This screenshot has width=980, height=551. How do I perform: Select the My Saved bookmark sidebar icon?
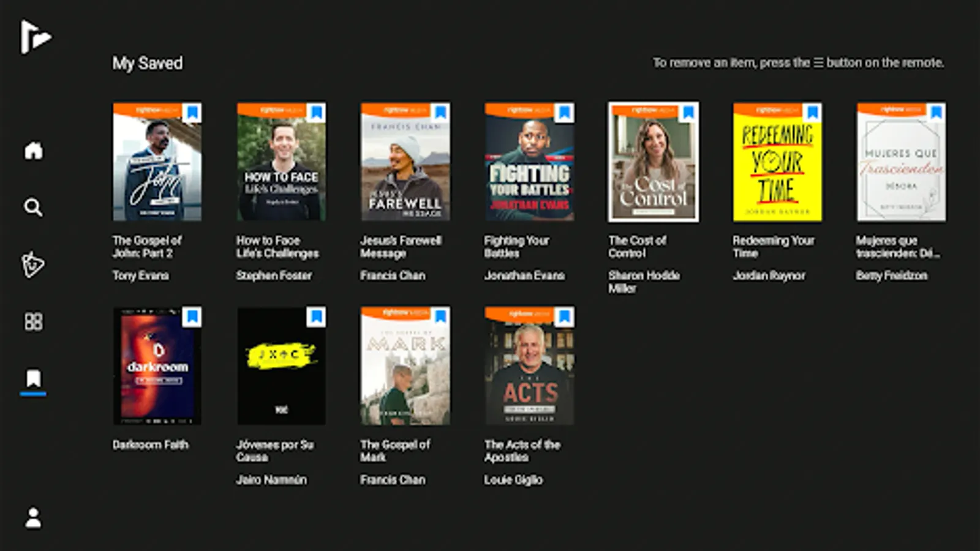pos(34,378)
